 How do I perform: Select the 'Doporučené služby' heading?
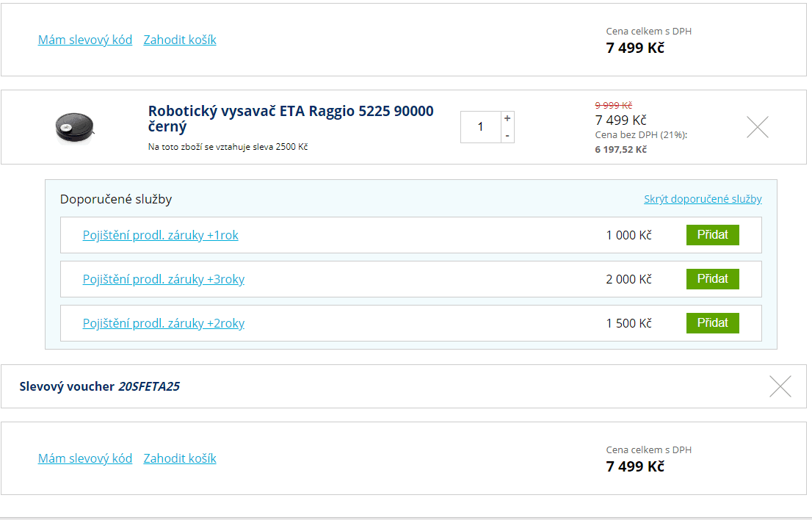pos(116,199)
